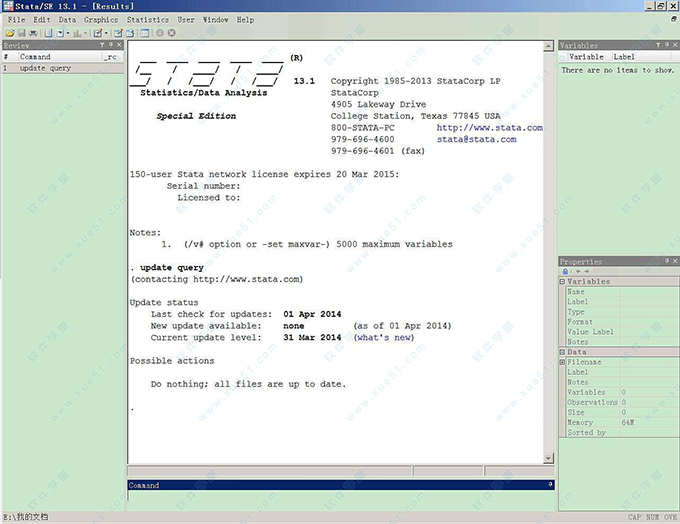Close the Properties panel

675,261
